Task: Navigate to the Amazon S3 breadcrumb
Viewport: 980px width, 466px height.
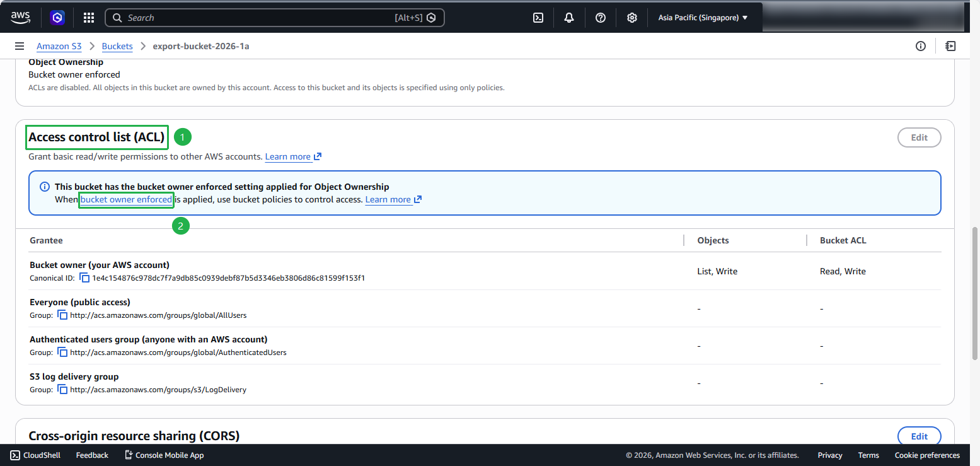Action: click(x=59, y=46)
